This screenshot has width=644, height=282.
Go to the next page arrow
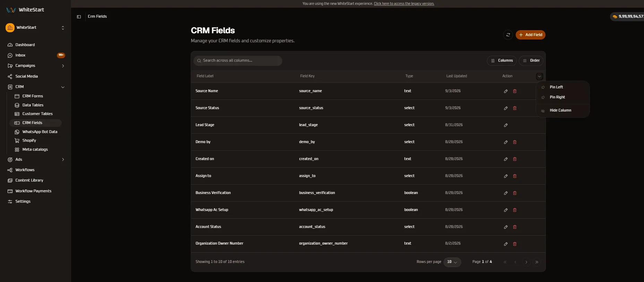click(x=526, y=262)
